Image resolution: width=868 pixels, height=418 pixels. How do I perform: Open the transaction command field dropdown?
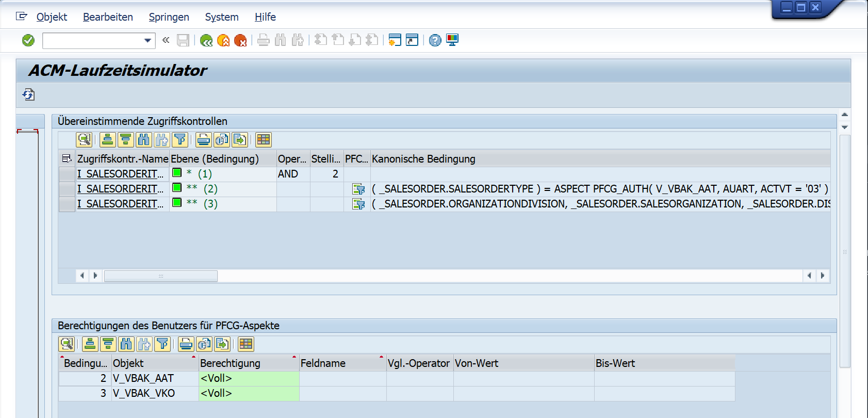[x=148, y=40]
